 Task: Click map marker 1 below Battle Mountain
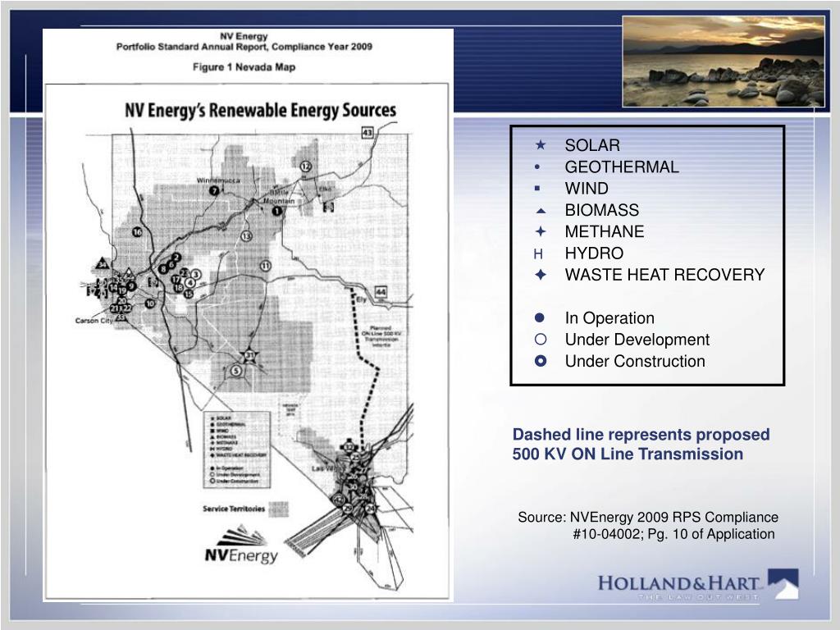(x=276, y=211)
